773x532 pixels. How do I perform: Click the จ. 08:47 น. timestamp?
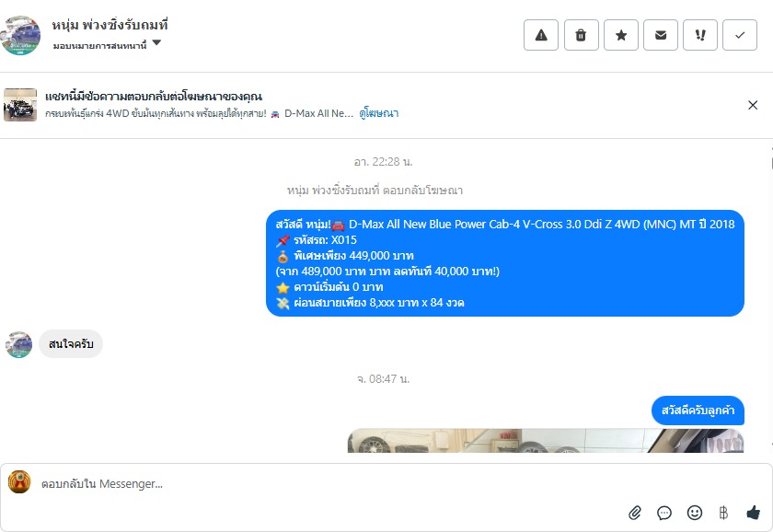tap(383, 378)
